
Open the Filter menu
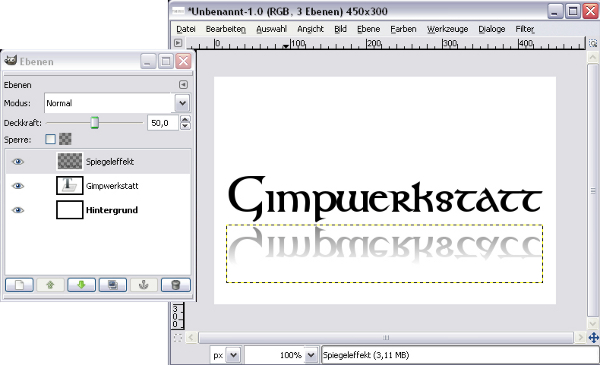pos(525,29)
